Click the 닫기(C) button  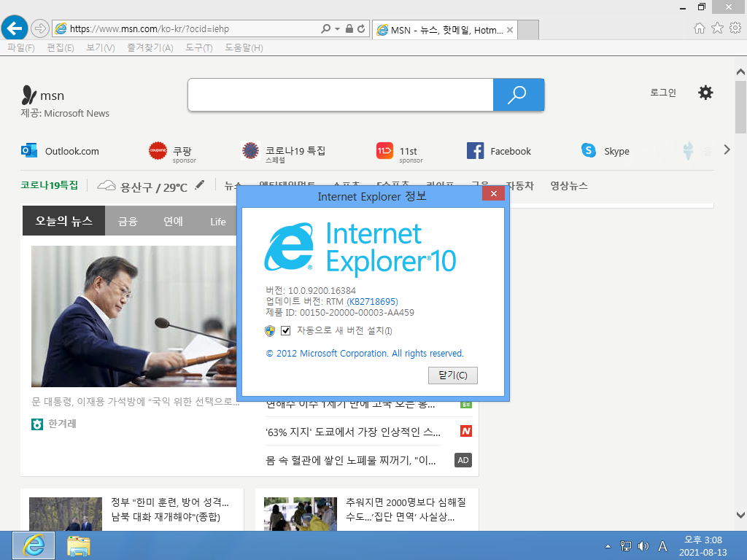[452, 376]
